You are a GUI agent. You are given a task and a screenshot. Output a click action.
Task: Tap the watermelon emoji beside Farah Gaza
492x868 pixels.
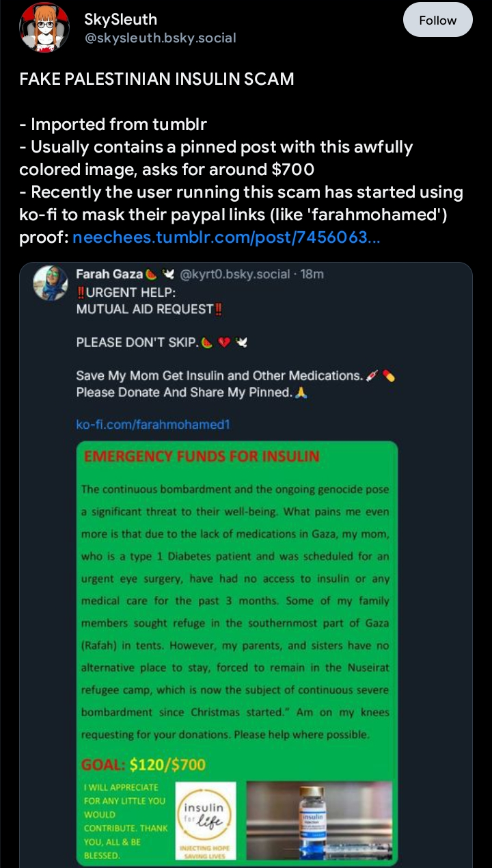[x=150, y=274]
